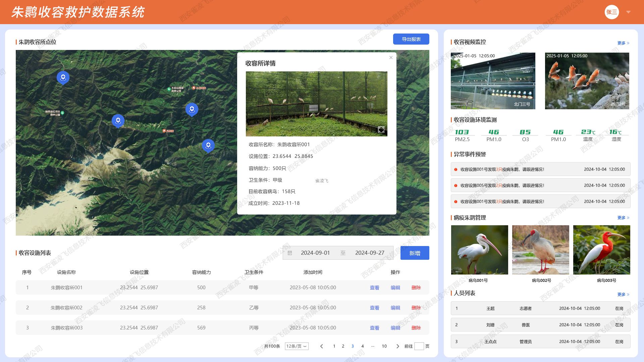Click the calendar icon in date range

tap(290, 253)
